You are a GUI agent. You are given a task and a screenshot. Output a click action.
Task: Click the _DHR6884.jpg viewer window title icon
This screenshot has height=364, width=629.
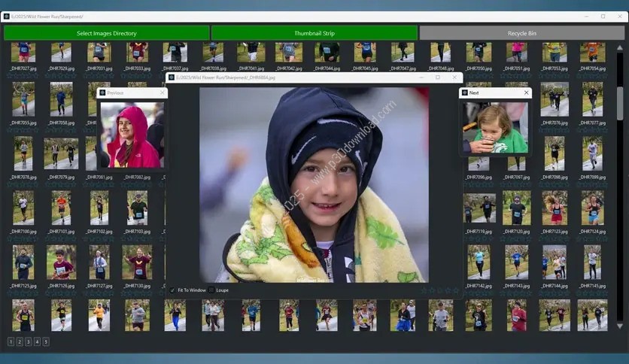[x=171, y=77]
